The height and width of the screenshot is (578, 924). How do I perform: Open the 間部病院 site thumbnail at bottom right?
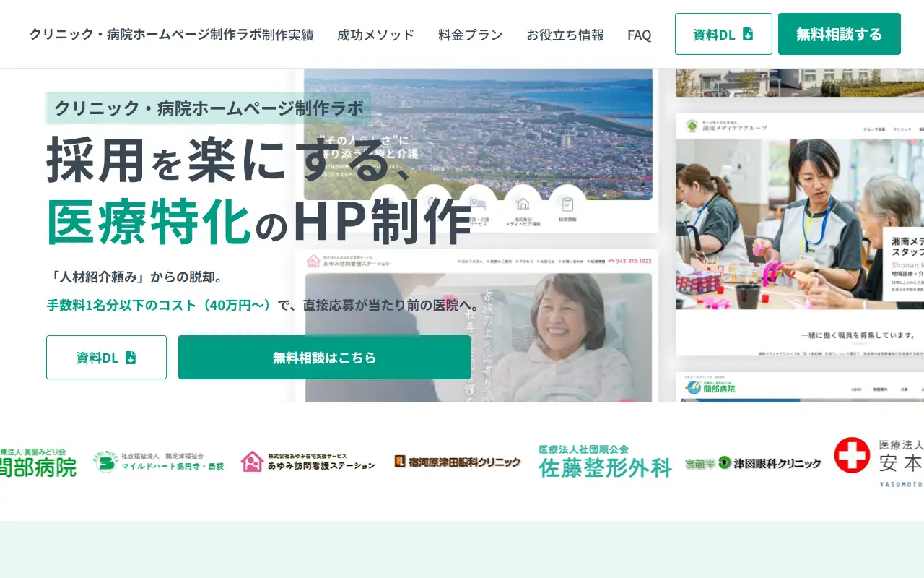[x=800, y=387]
